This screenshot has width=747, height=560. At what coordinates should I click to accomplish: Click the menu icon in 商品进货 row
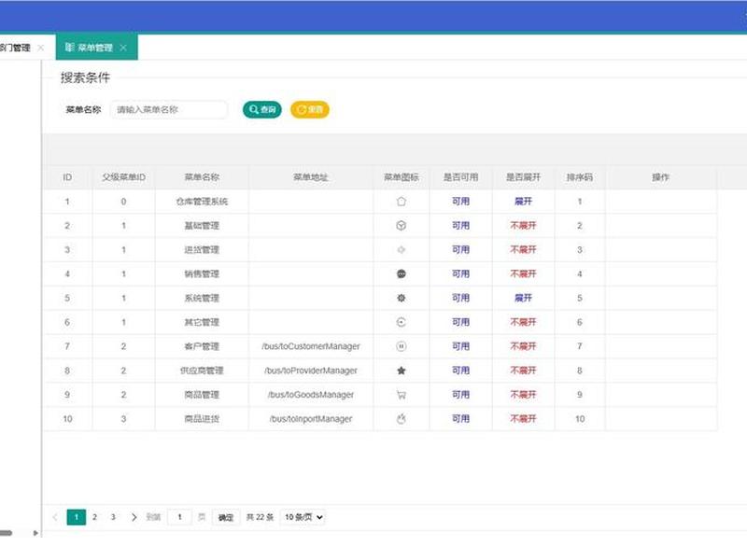point(402,418)
